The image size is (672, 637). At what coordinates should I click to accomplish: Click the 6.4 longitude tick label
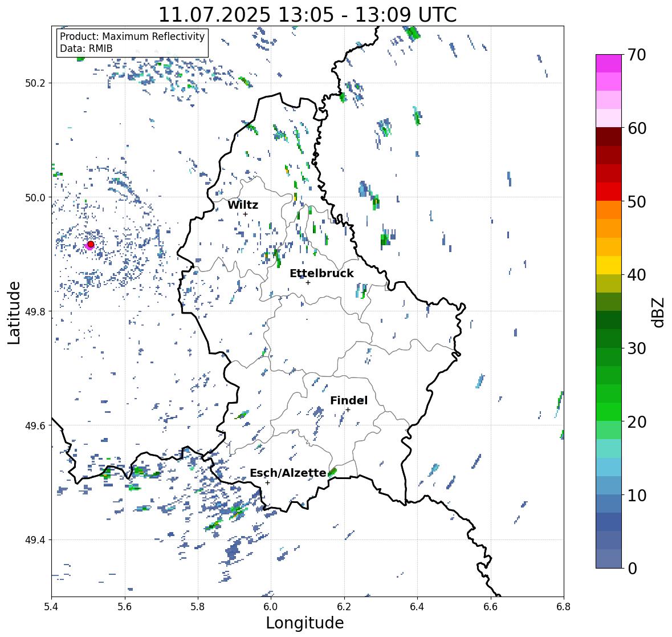(417, 607)
